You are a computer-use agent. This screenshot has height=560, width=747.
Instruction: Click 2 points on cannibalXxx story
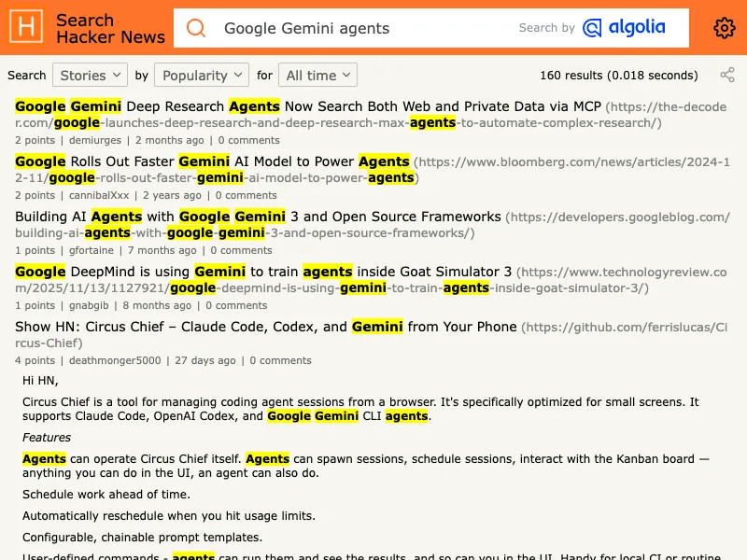pos(35,195)
